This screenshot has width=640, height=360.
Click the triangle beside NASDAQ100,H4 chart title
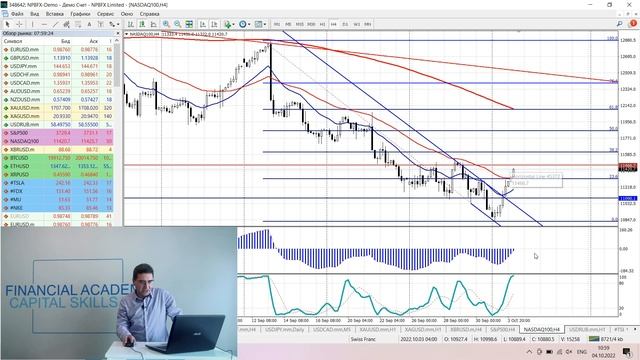127,34
